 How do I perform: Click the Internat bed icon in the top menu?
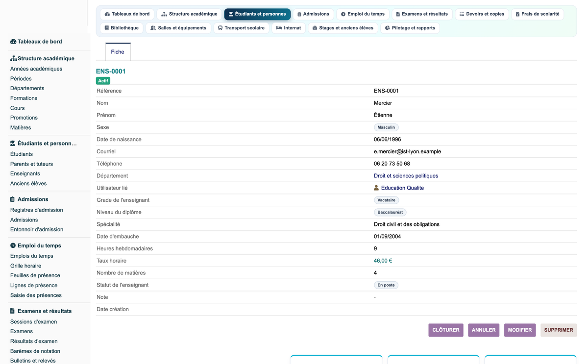(279, 28)
